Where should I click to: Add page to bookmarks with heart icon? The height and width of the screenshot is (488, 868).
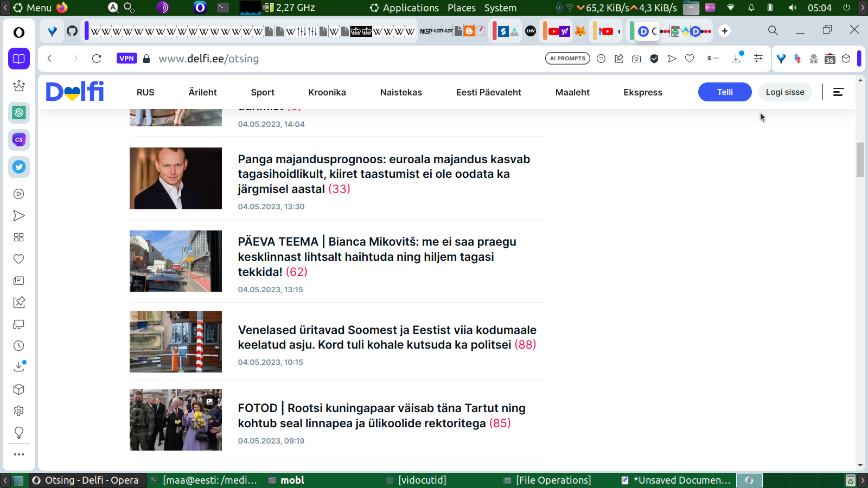point(690,59)
